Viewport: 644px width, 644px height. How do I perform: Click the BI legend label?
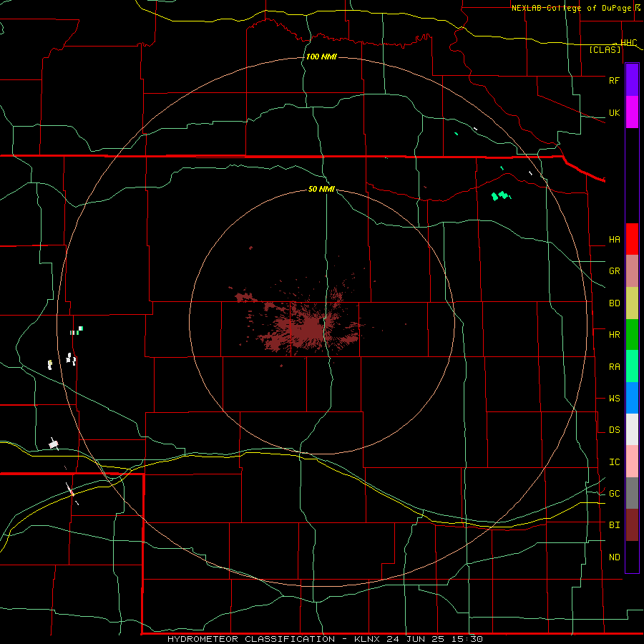[614, 525]
